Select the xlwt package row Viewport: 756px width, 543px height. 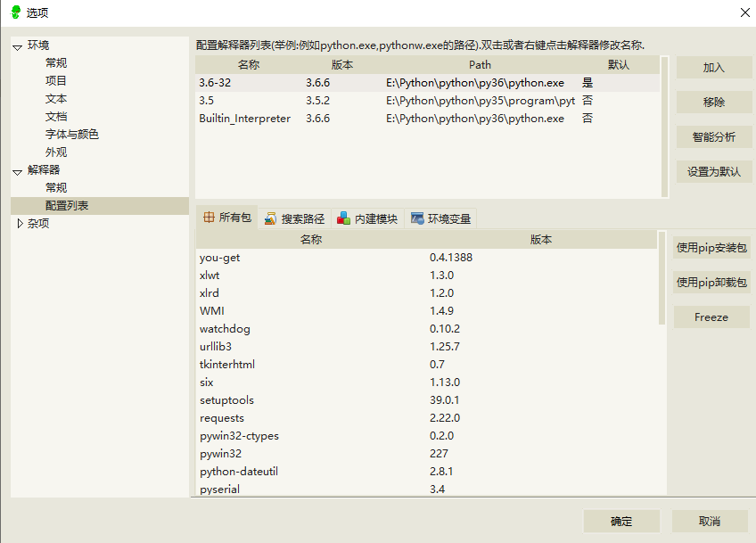point(427,276)
